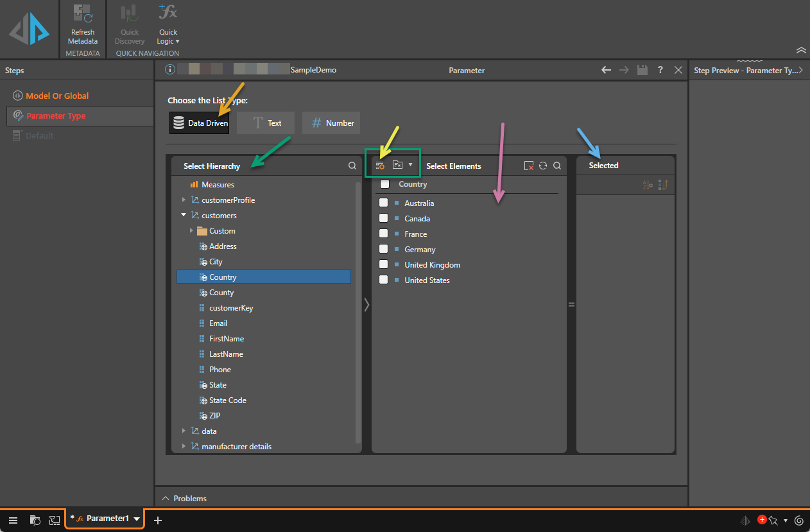Screen dimensions: 810x532
Task: Choose the Text list type button
Action: point(266,123)
